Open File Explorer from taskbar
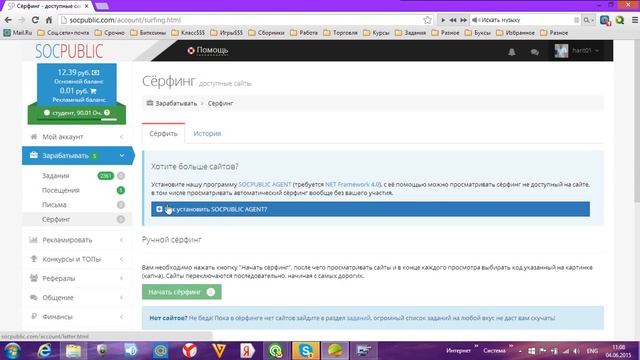This screenshot has width=640, height=360. click(x=73, y=351)
